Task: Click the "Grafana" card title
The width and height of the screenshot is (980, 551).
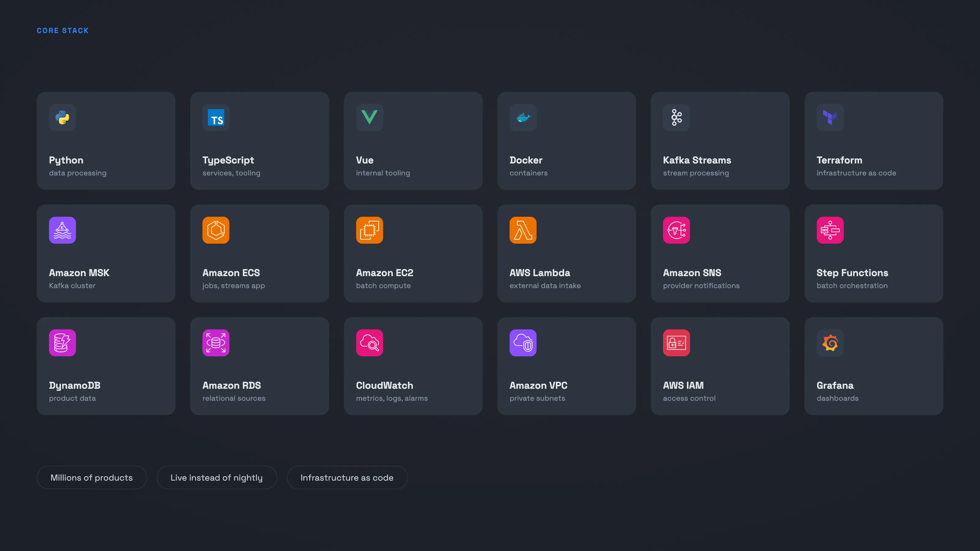Action: (x=835, y=385)
